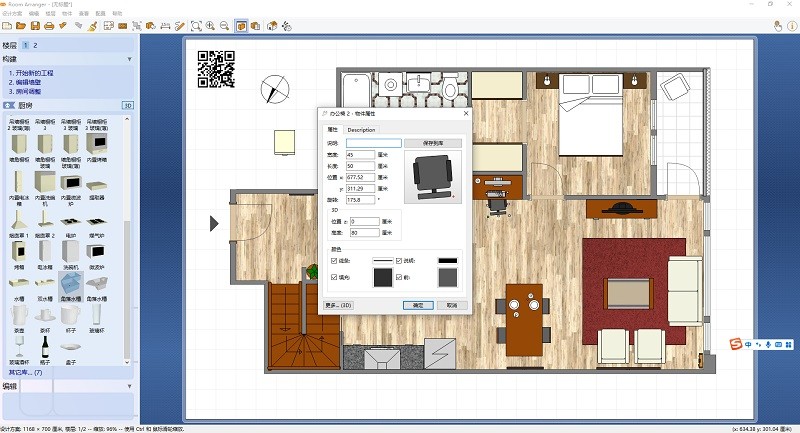
Task: Expand the 编辑 panel arrow
Action: pos(129,385)
